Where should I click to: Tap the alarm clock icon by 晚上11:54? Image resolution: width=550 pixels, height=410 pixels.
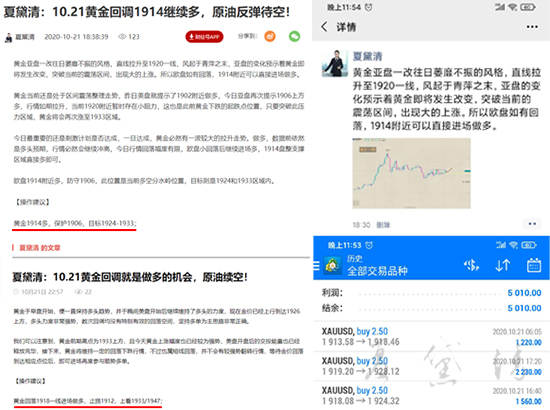368,7
